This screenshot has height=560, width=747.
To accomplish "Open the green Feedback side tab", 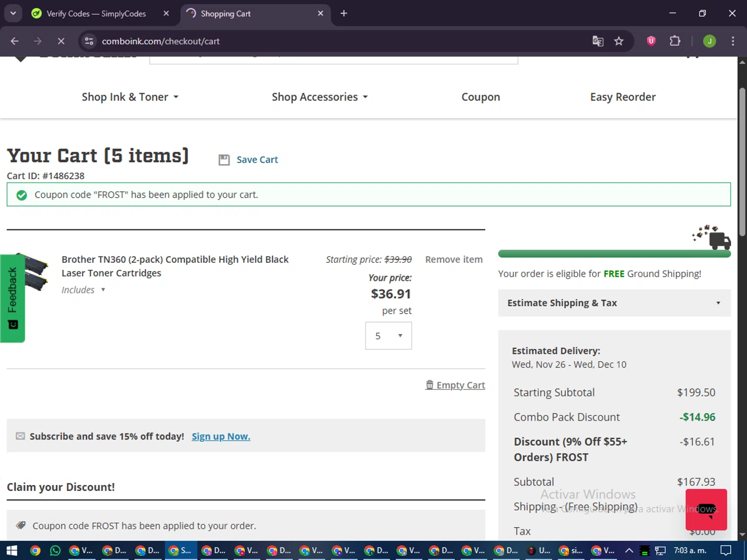I will coord(12,298).
